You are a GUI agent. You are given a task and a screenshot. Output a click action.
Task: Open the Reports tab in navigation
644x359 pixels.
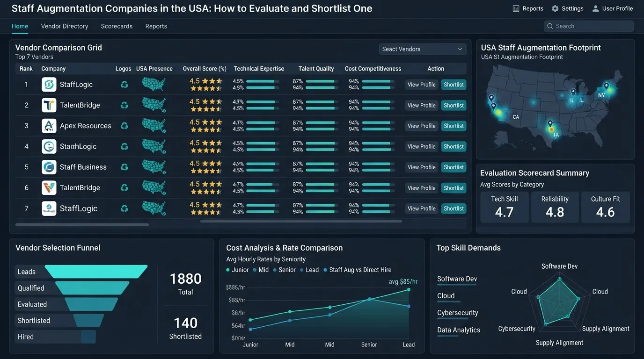point(156,26)
